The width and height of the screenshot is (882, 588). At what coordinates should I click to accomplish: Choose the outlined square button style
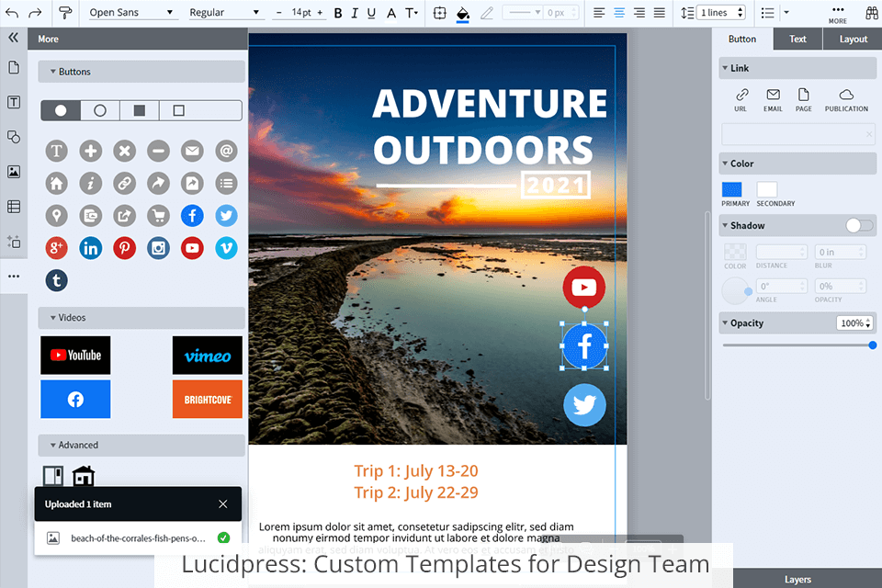point(179,110)
